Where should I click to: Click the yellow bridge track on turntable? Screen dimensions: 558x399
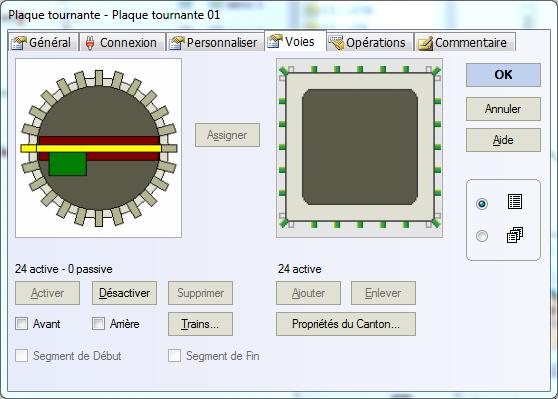point(91,148)
